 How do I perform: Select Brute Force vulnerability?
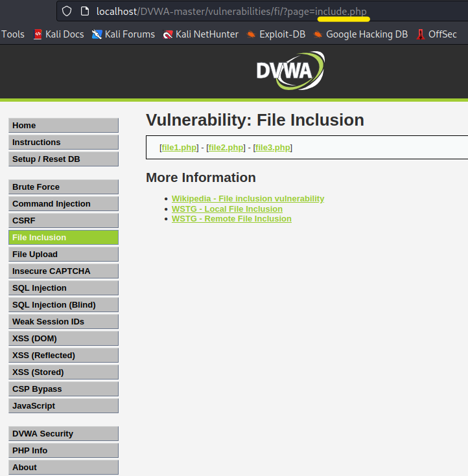[x=64, y=187]
